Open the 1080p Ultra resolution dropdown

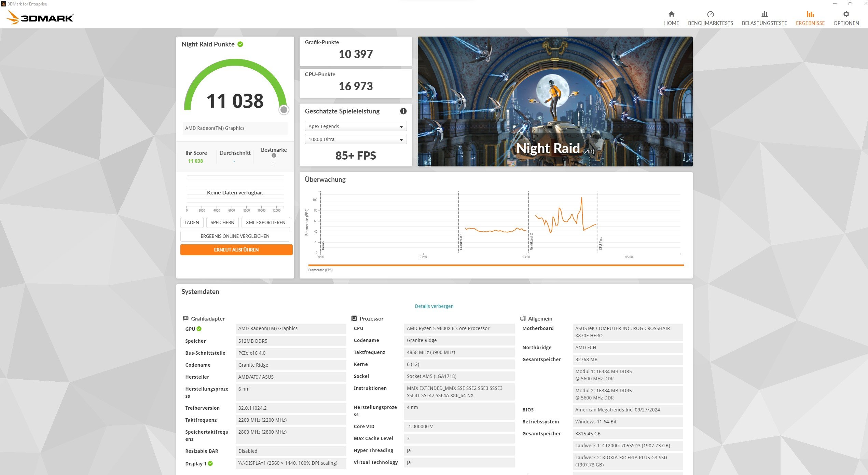tap(355, 139)
